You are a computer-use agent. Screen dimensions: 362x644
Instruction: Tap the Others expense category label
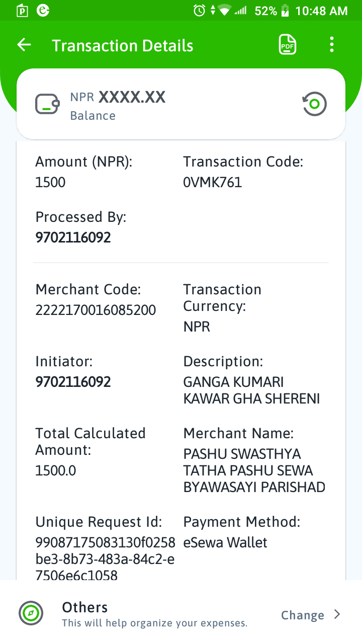pyautogui.click(x=85, y=607)
